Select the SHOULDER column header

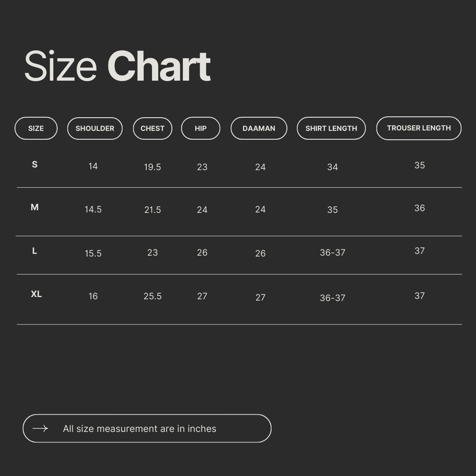(95, 128)
